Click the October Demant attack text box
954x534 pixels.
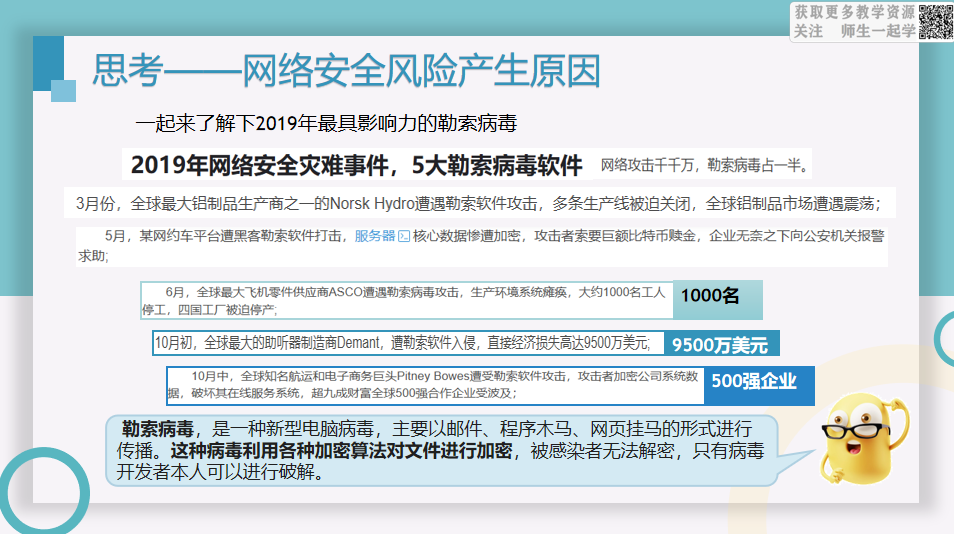[407, 343]
